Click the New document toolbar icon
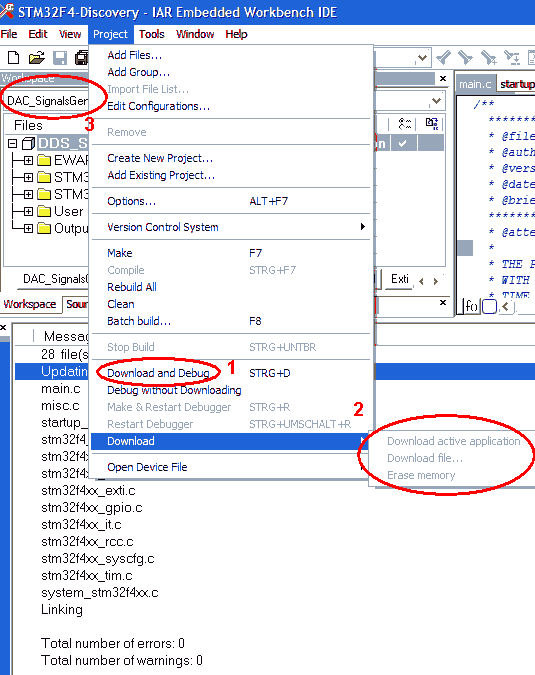Viewport: 535px width, 675px height. pyautogui.click(x=14, y=57)
